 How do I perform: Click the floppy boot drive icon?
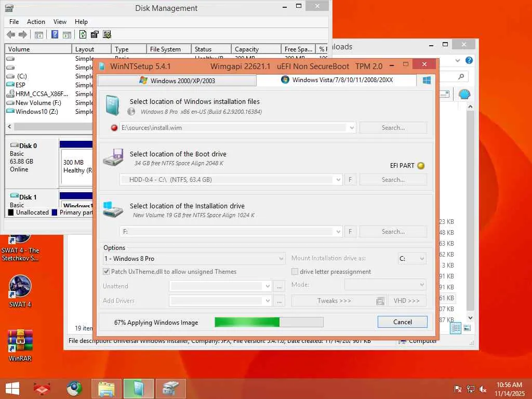coord(113,157)
